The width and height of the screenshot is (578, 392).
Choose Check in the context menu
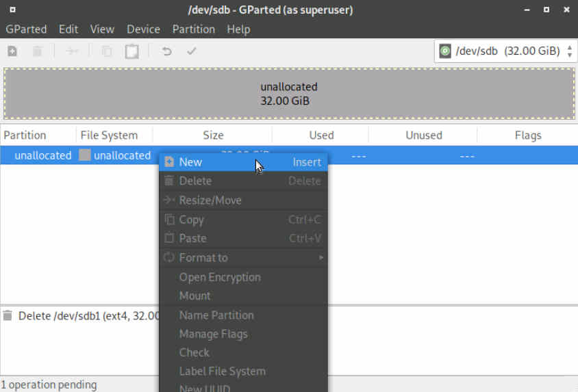point(243,352)
